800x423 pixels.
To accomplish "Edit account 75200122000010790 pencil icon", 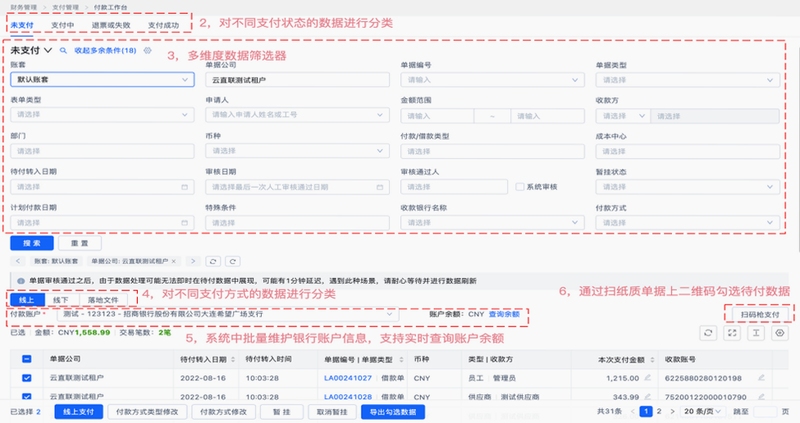I will 761,396.
